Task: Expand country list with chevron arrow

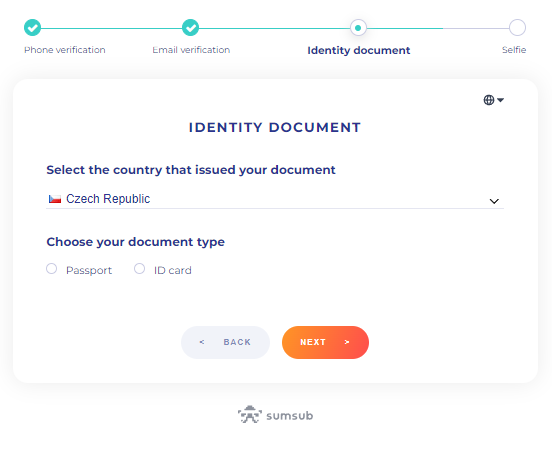Action: pyautogui.click(x=494, y=201)
